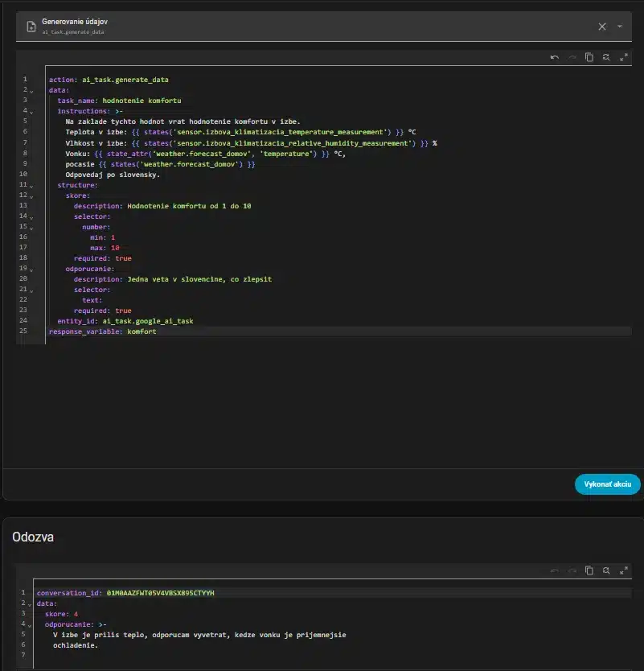644x671 pixels.
Task: Collapse the odporucanie: block at line 19
Action: tap(31, 270)
